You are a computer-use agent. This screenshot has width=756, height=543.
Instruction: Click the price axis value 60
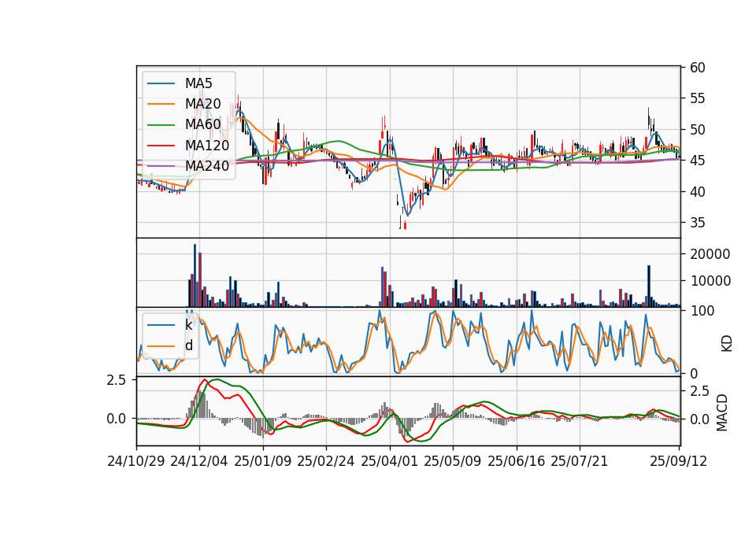(x=698, y=68)
